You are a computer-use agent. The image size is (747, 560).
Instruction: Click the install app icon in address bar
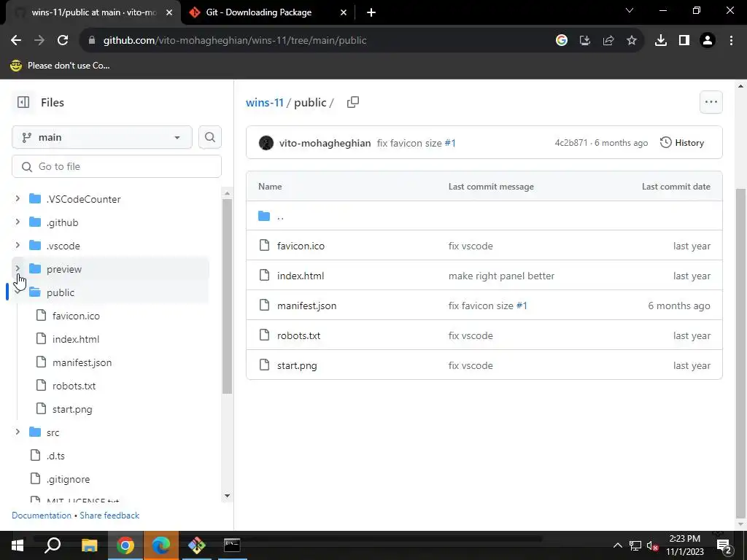(585, 41)
